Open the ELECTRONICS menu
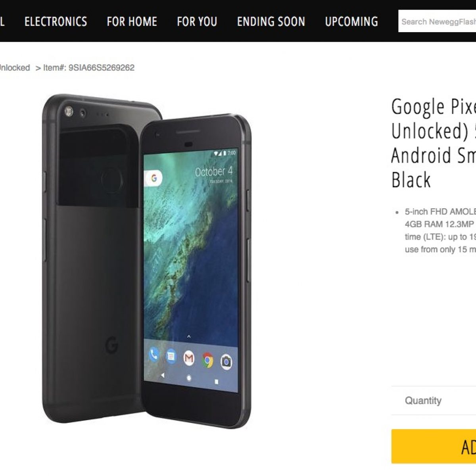Viewport: 476px width, 476px height. click(x=56, y=21)
